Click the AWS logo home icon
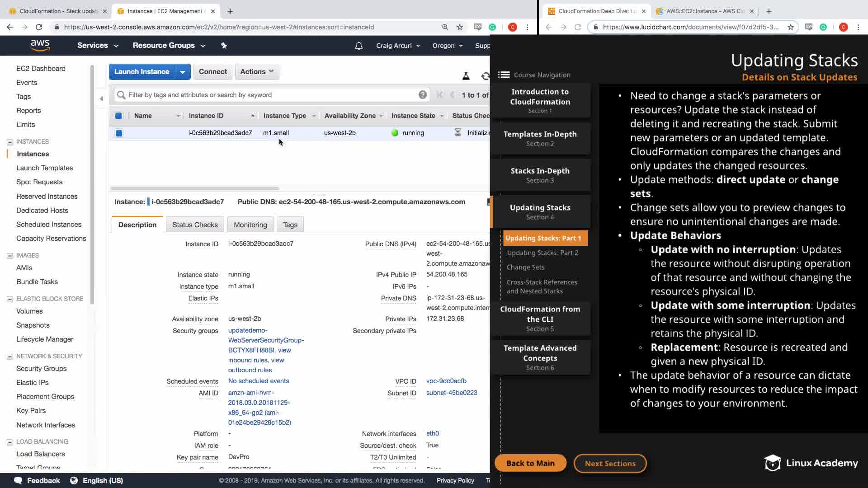 tap(40, 45)
